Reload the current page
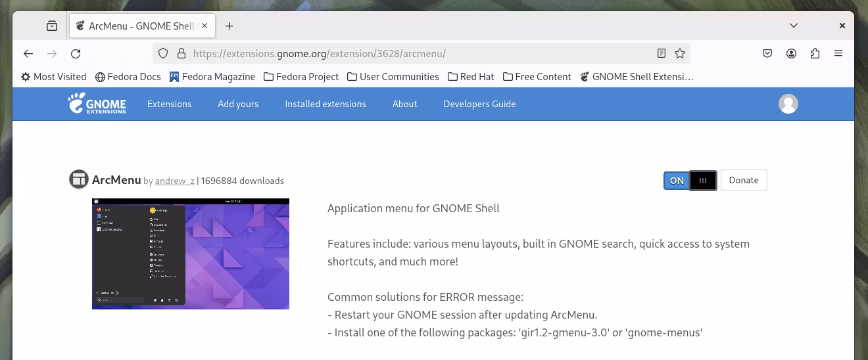Image resolution: width=868 pixels, height=360 pixels. tap(76, 54)
